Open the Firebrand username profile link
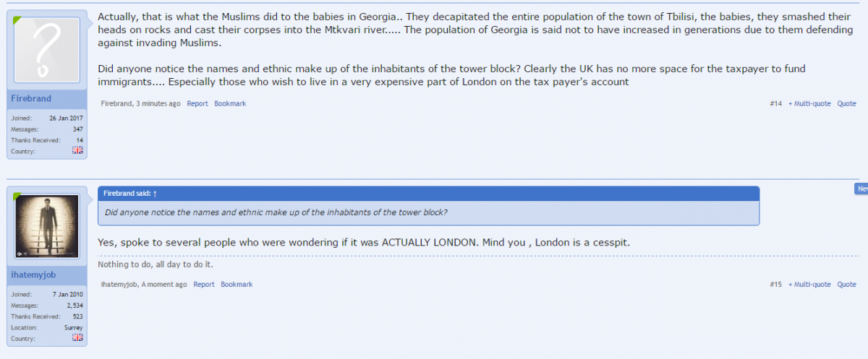The height and width of the screenshot is (359, 868). 31,98
